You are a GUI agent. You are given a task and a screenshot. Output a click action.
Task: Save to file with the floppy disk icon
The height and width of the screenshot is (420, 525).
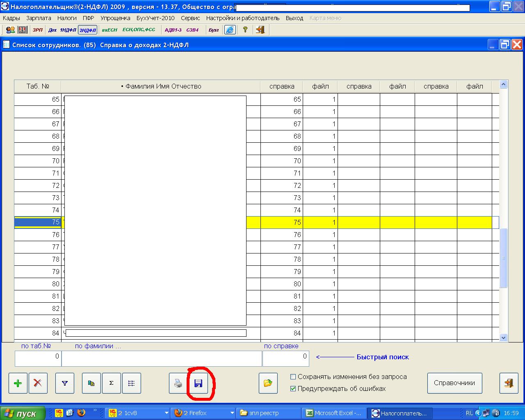[x=199, y=383]
